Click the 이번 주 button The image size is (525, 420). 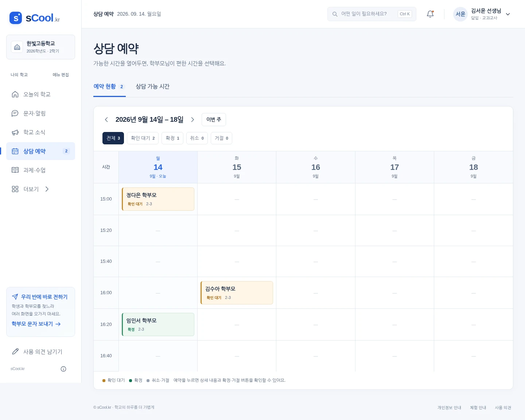point(214,120)
